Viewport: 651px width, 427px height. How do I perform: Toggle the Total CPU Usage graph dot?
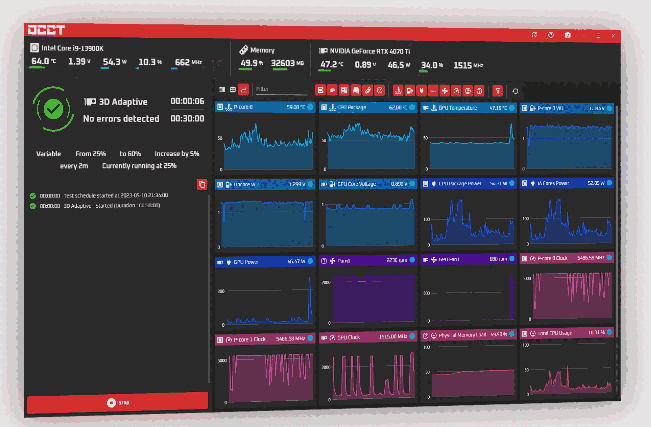pyautogui.click(x=609, y=332)
